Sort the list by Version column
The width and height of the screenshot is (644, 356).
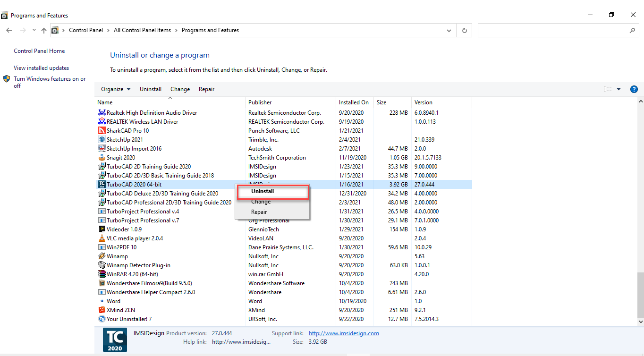pyautogui.click(x=441, y=102)
